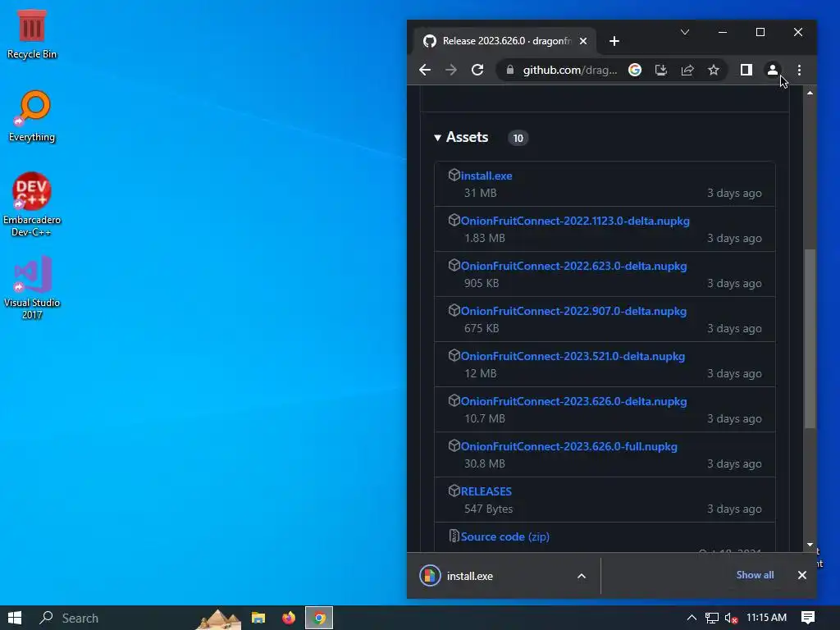Click the 547 Bytes size text

(x=488, y=509)
